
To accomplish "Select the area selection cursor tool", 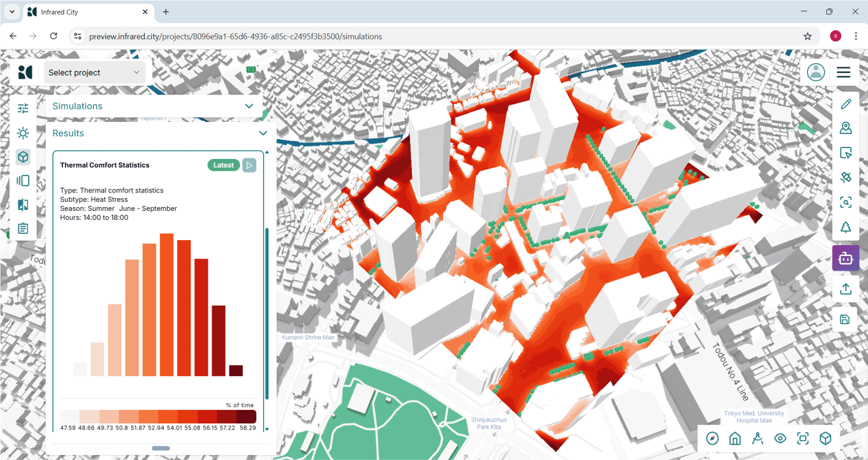I will pos(846,153).
